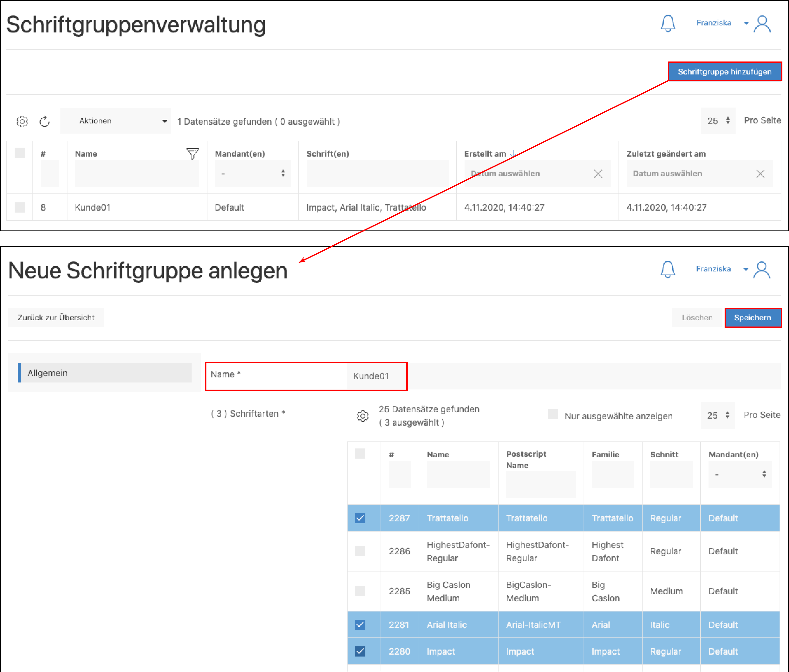789x672 pixels.
Task: Select the Kunde01 row checkbox
Action: coord(20,208)
